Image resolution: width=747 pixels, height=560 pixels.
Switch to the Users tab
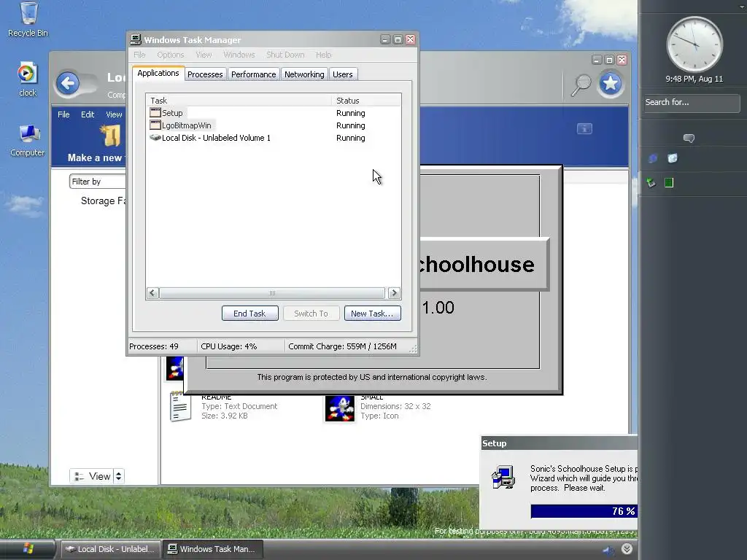pos(343,74)
